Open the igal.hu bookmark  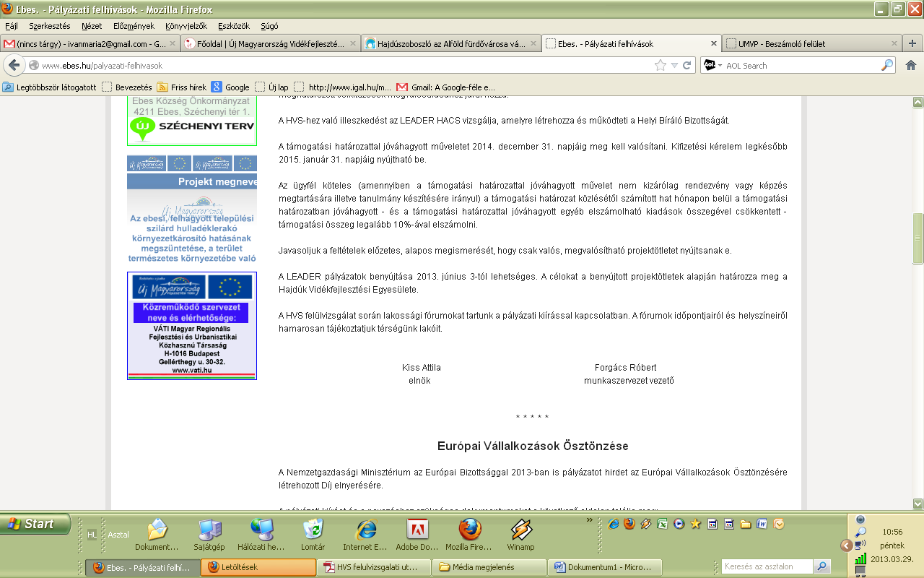(342, 87)
